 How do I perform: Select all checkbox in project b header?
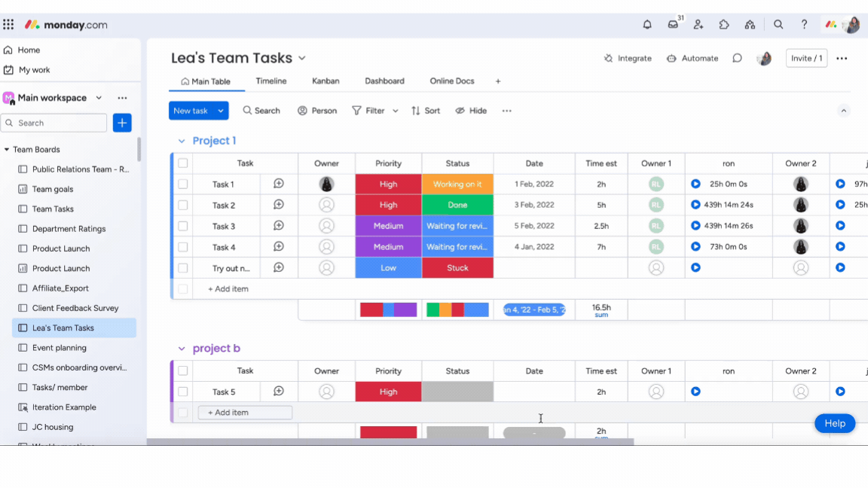coord(182,371)
